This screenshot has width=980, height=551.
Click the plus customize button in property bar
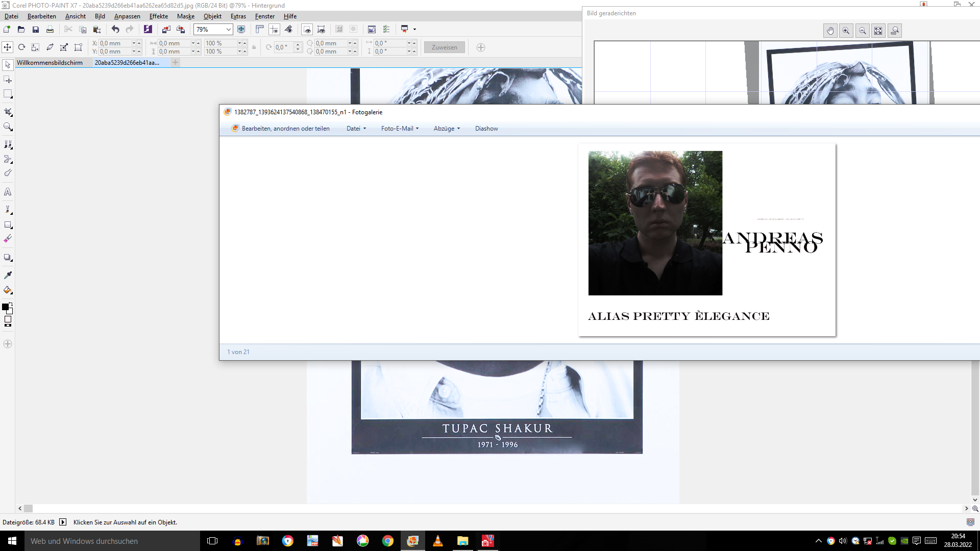tap(481, 47)
